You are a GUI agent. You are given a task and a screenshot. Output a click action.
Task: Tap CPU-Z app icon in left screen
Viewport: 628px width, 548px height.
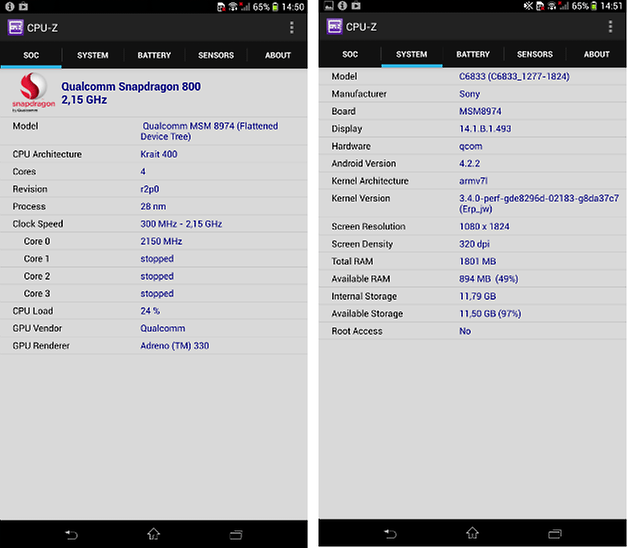(x=16, y=28)
